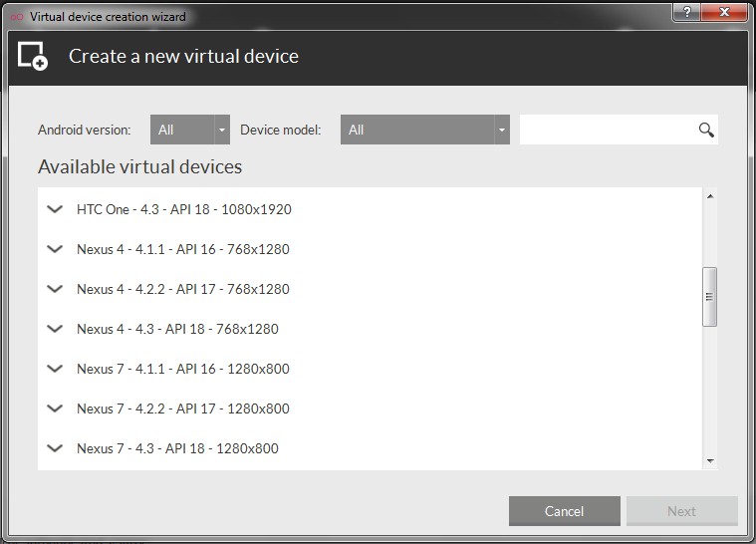756x544 pixels.
Task: Expand the Nexus 4 4.1.1 API 16 chevron
Action: [55, 249]
